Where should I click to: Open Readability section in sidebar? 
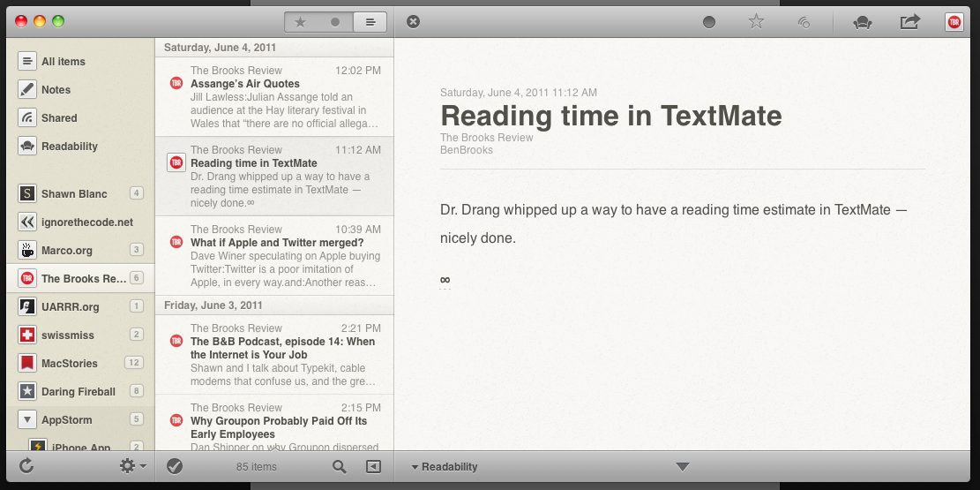tap(80, 146)
